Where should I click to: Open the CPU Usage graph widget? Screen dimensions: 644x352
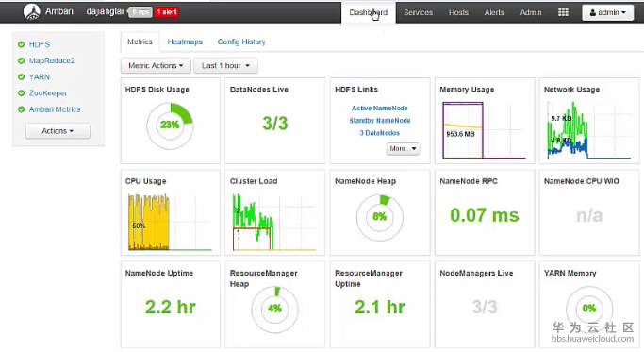point(170,222)
